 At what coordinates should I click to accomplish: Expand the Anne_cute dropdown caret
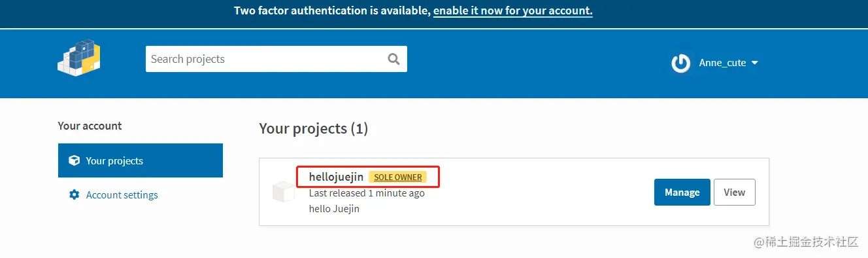[x=754, y=63]
